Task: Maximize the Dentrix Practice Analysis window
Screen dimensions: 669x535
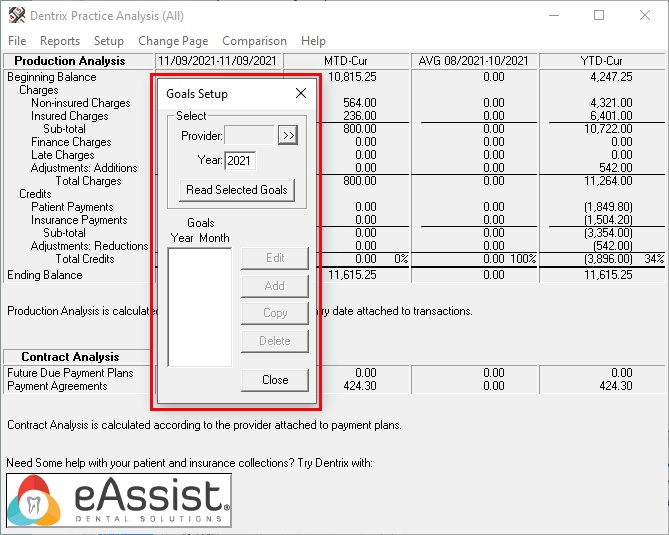Action: pyautogui.click(x=599, y=15)
